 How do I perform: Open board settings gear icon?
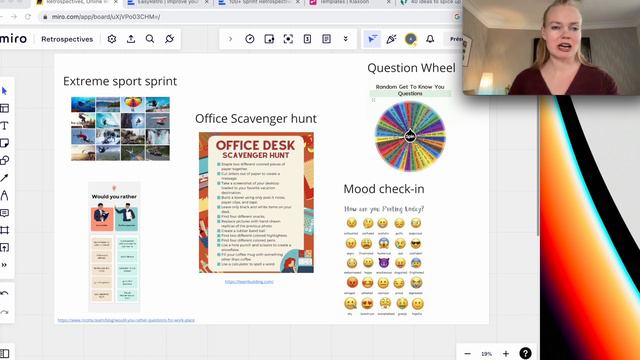coord(112,39)
